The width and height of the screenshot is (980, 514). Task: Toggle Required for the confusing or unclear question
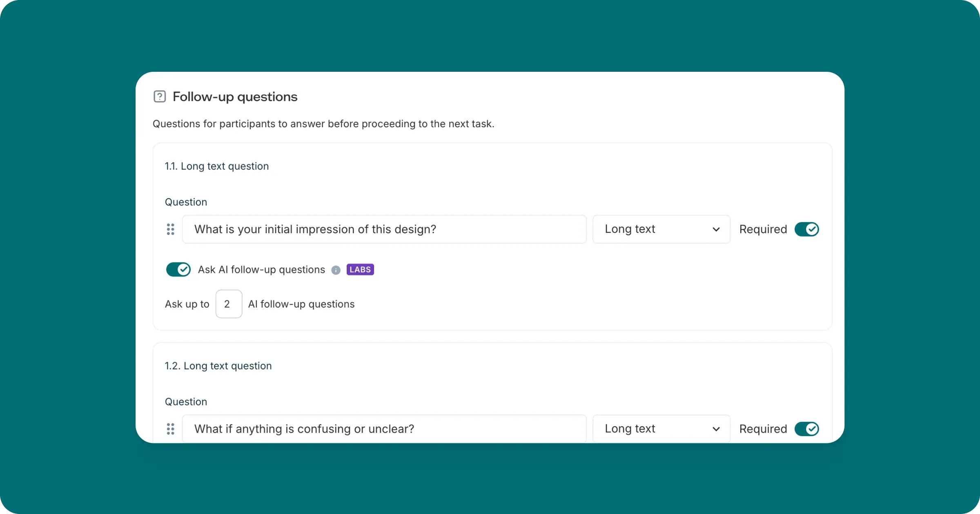(x=806, y=429)
